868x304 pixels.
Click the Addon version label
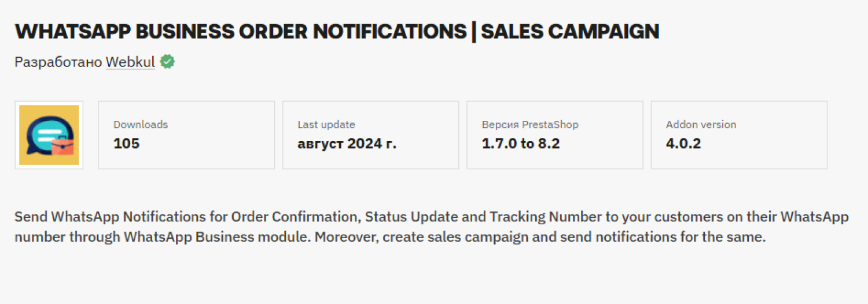pos(701,124)
